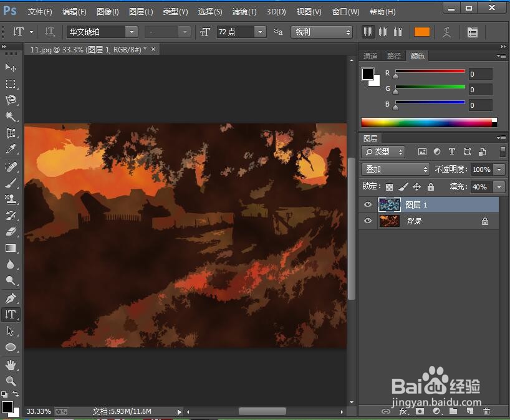
Task: Select the Magic Wand tool
Action: pos(11,116)
